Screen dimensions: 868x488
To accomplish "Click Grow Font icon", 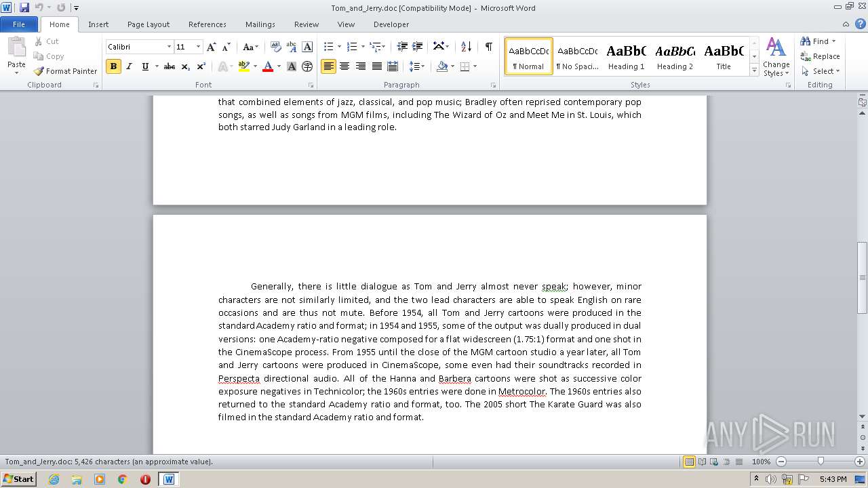I will point(212,47).
